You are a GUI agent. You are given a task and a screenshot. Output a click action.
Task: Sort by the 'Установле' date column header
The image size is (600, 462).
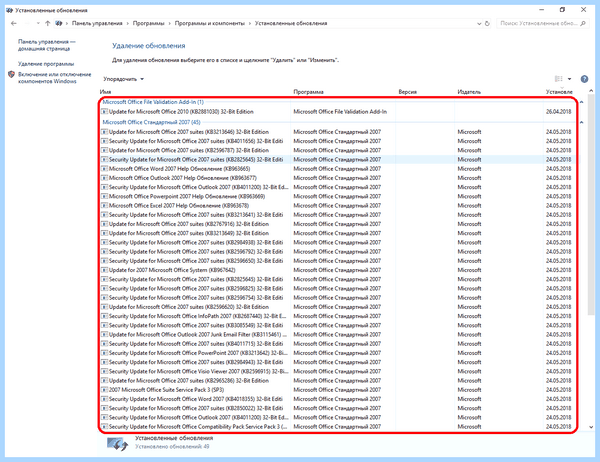(x=559, y=92)
